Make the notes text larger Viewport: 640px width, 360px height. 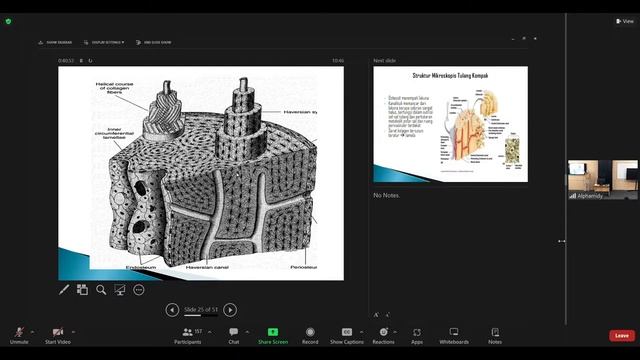pyautogui.click(x=376, y=315)
